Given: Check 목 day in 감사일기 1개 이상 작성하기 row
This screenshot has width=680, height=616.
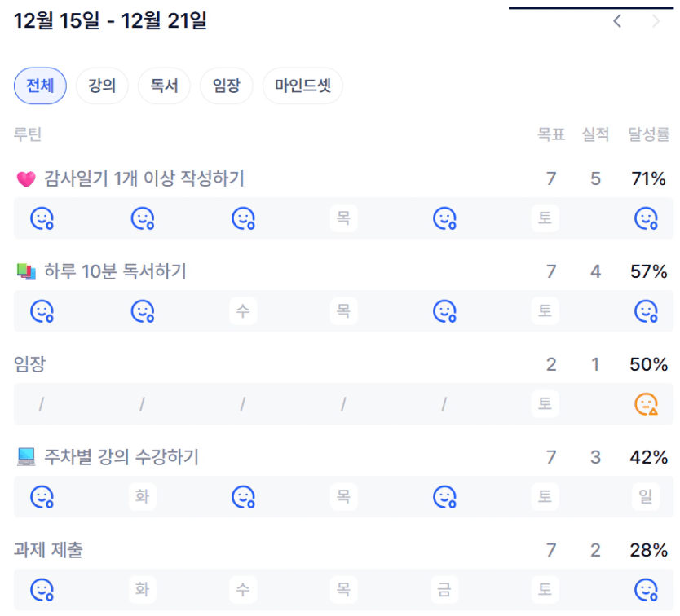Looking at the screenshot, I should tap(343, 218).
